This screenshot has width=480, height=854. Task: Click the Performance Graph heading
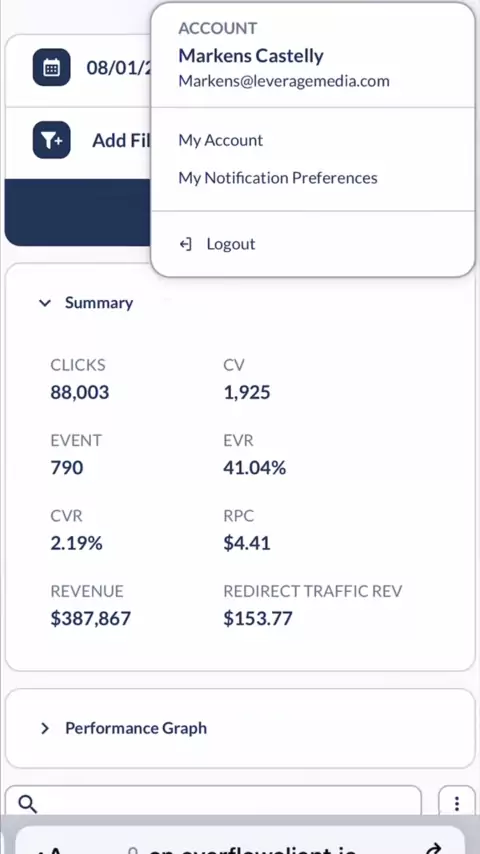136,728
